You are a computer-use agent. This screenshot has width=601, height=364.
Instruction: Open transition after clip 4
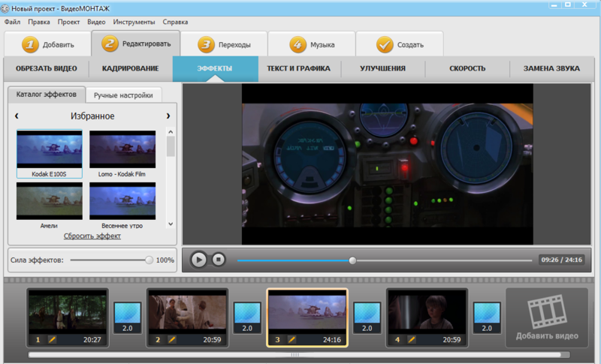pyautogui.click(x=487, y=317)
